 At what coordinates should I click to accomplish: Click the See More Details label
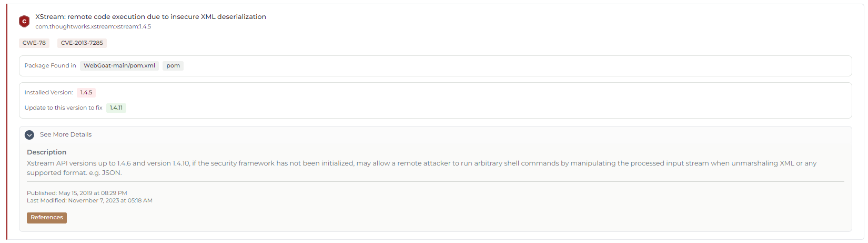(x=66, y=135)
